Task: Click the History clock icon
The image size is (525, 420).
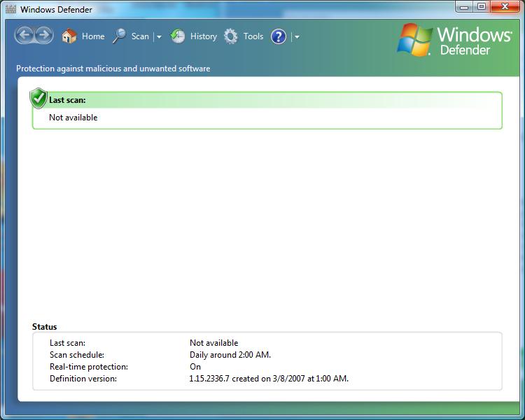Action: (x=178, y=36)
